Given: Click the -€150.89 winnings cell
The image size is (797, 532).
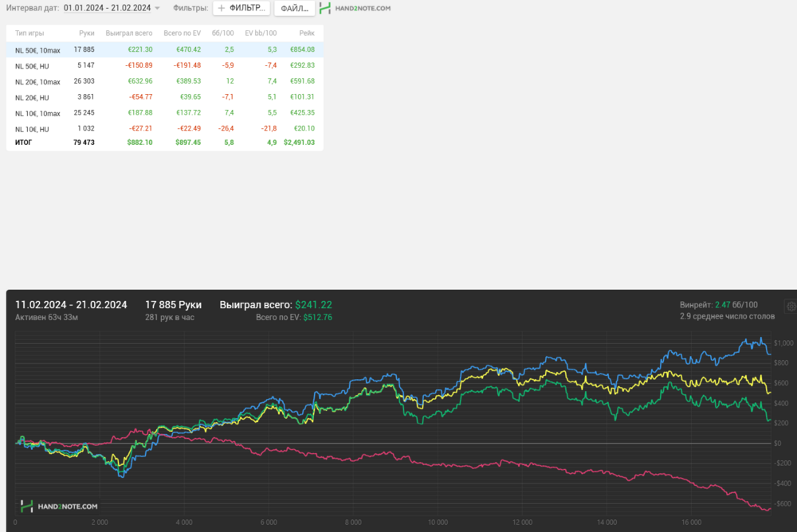Looking at the screenshot, I should pos(139,65).
